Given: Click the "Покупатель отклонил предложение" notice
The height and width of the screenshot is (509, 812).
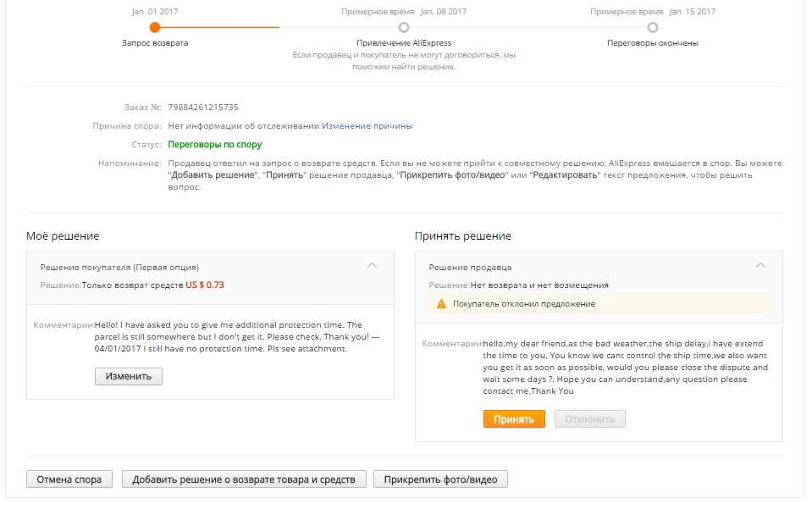Looking at the screenshot, I should (523, 303).
